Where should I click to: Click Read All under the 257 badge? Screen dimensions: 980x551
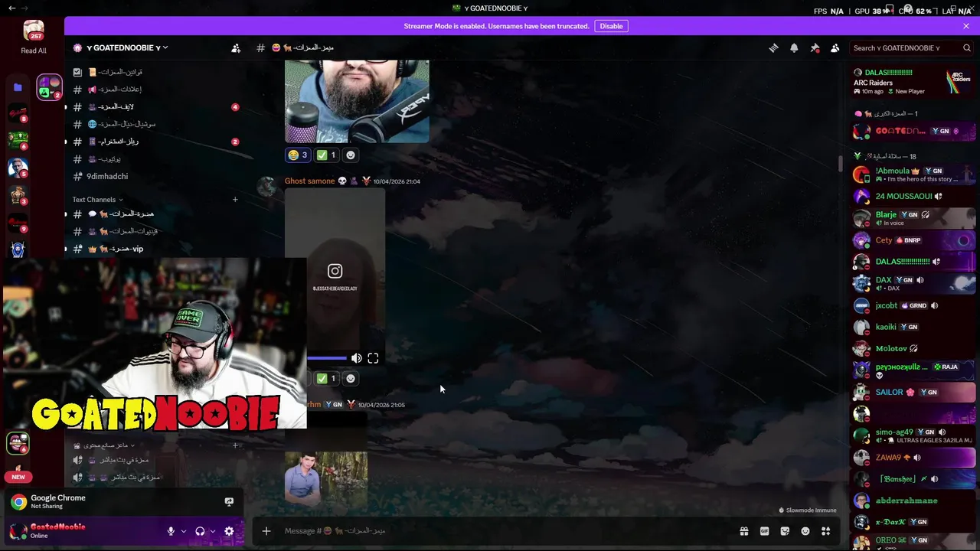point(34,51)
